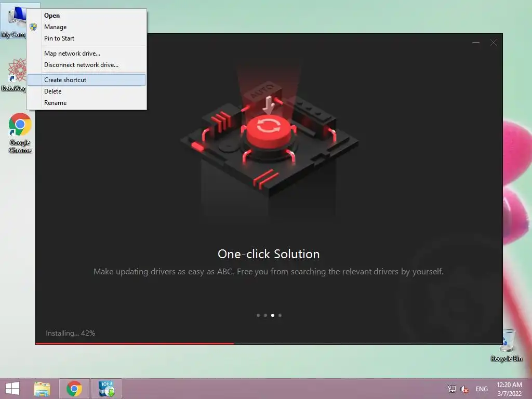
Task: Open the clock showing 12:20 AM
Action: (x=509, y=389)
